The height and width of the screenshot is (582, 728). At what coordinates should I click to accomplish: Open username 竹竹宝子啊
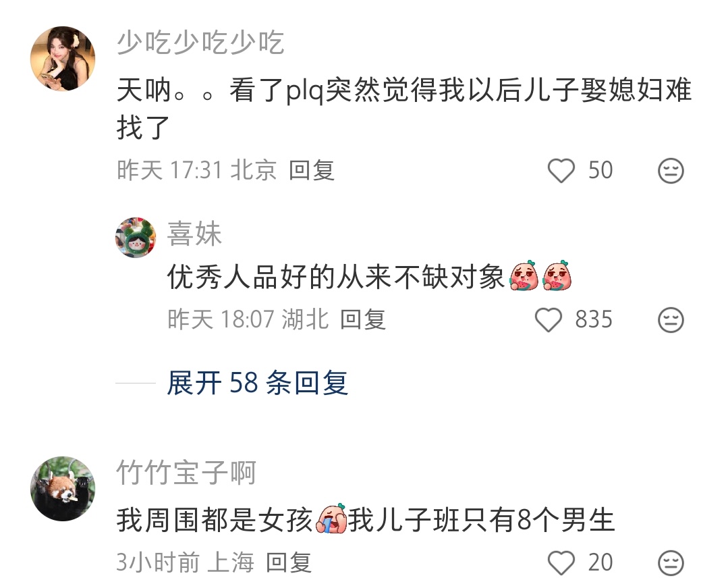[186, 473]
